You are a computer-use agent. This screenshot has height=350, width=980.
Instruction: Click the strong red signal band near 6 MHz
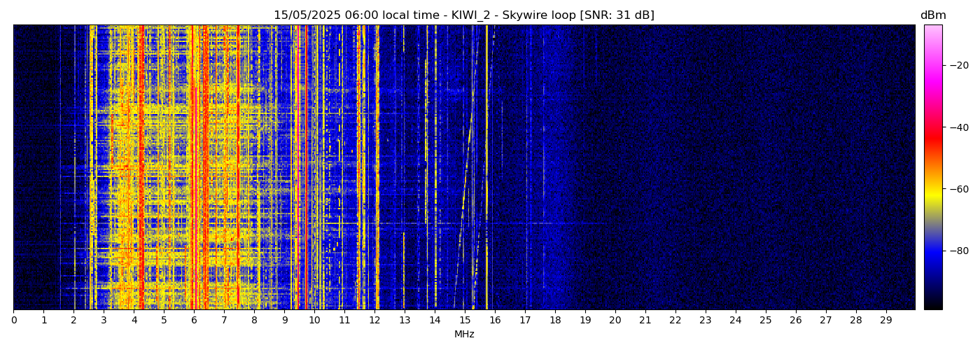[193, 168]
